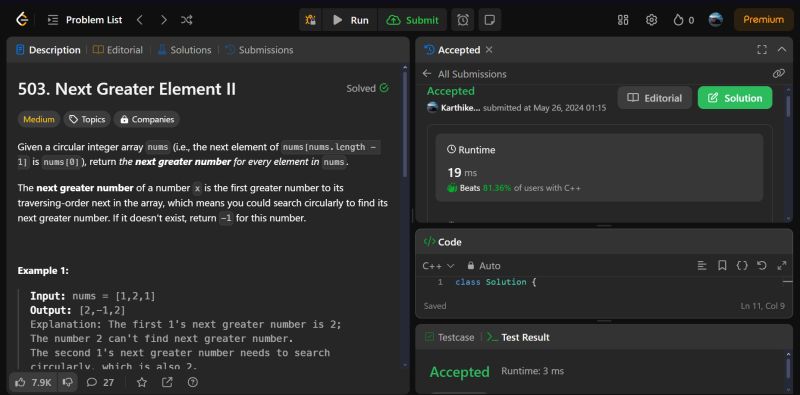Open the C++ language dropdown

(438, 265)
